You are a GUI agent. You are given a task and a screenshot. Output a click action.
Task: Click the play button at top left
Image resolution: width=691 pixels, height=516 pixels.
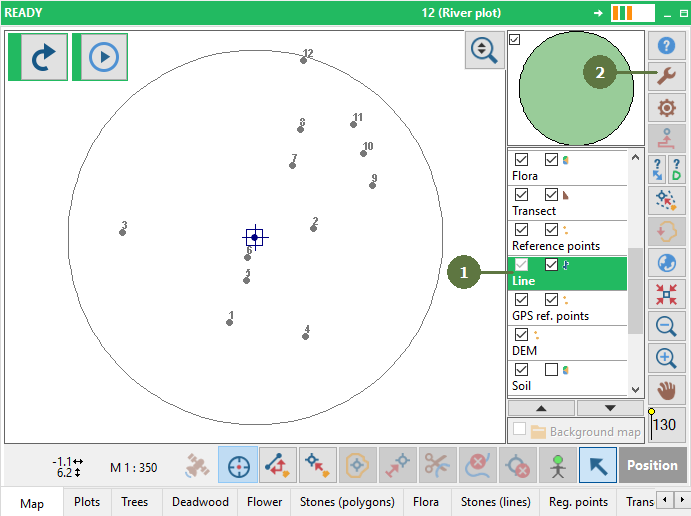[104, 57]
